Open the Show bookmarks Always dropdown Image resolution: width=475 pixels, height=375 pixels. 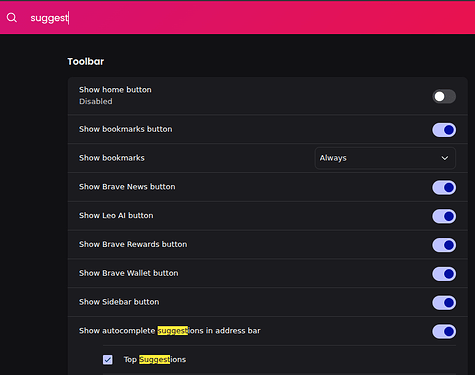coord(385,158)
